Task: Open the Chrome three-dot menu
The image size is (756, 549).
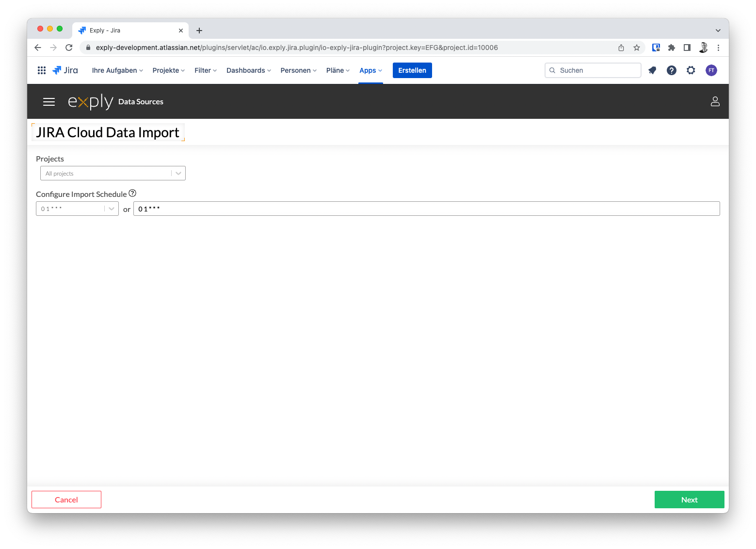Action: click(x=718, y=48)
